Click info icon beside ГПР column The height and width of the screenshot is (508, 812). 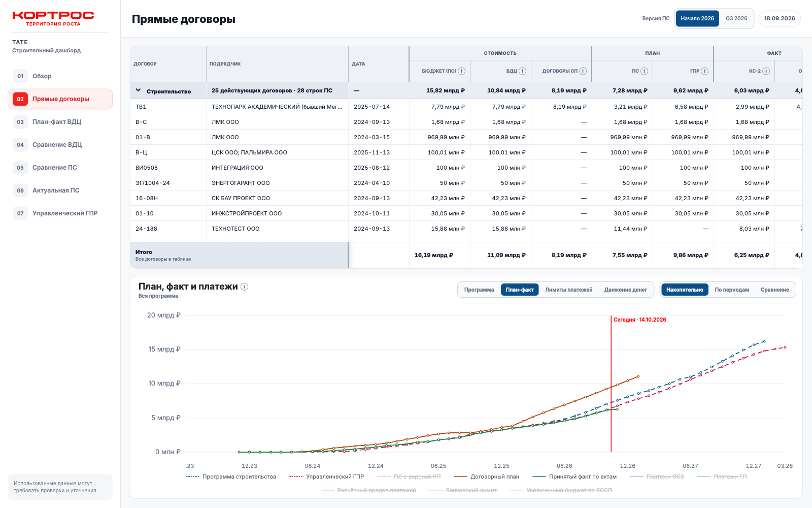tap(704, 71)
